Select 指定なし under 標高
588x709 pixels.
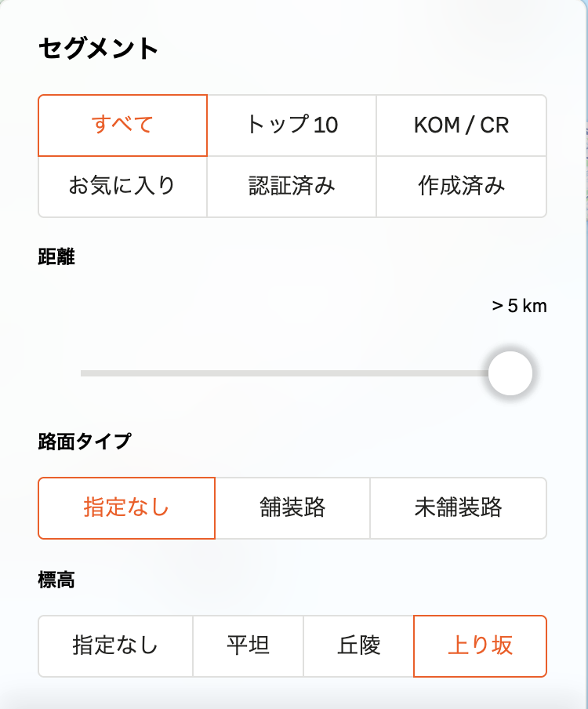point(115,645)
